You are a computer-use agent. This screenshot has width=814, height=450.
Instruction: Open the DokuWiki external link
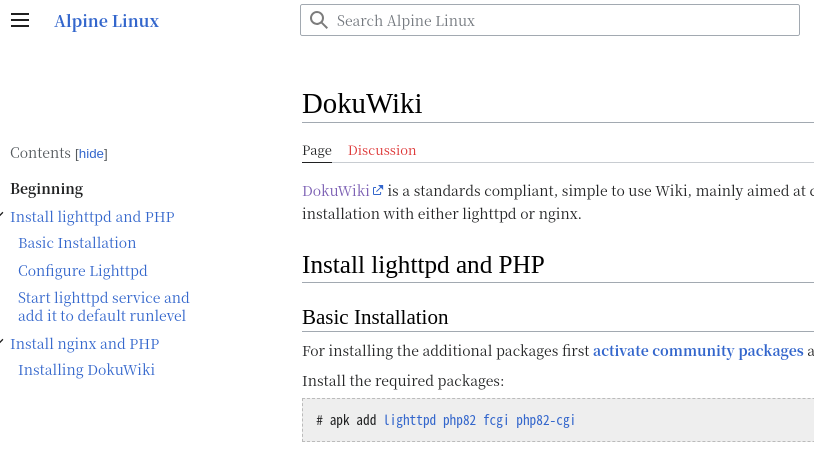pyautogui.click(x=336, y=191)
